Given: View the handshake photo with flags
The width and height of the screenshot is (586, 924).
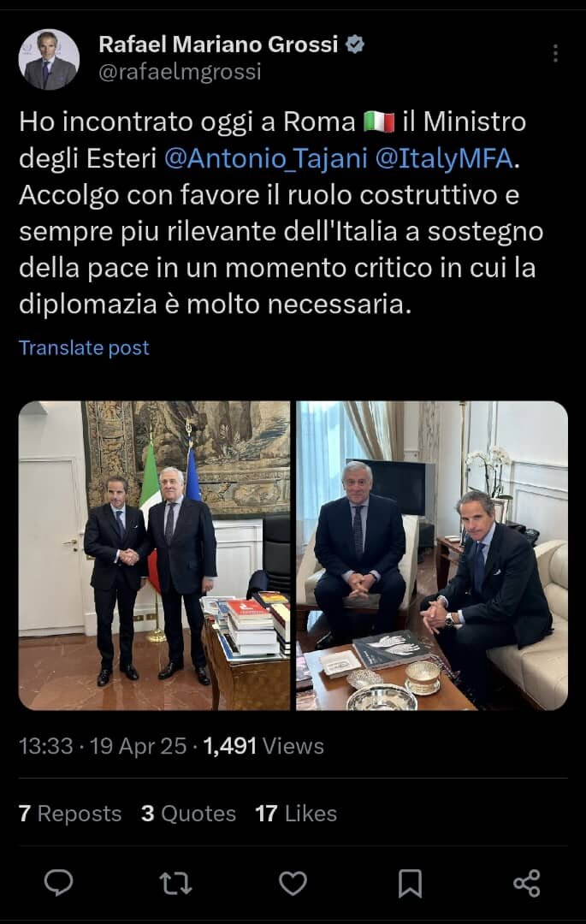Looking at the screenshot, I should pos(154,556).
